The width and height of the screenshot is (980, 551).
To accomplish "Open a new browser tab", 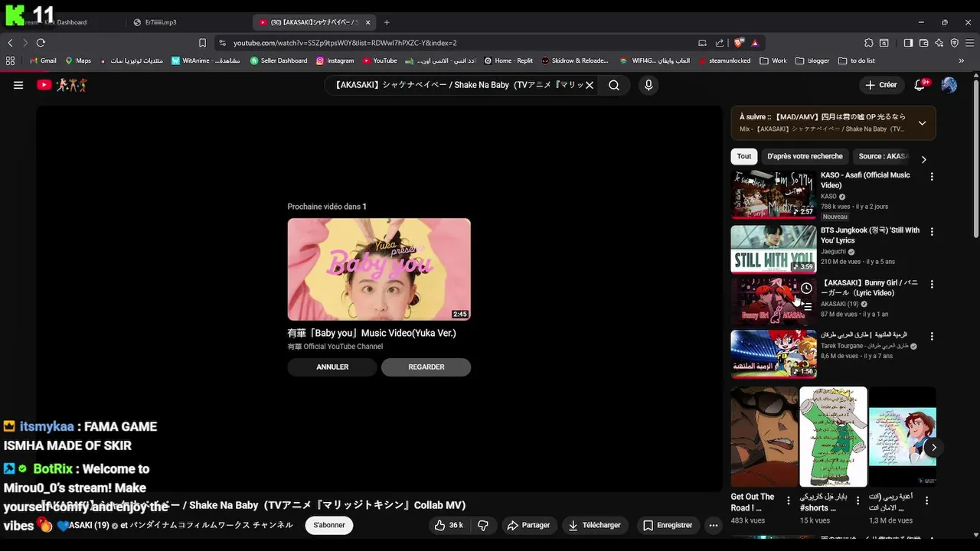I will coord(387,22).
